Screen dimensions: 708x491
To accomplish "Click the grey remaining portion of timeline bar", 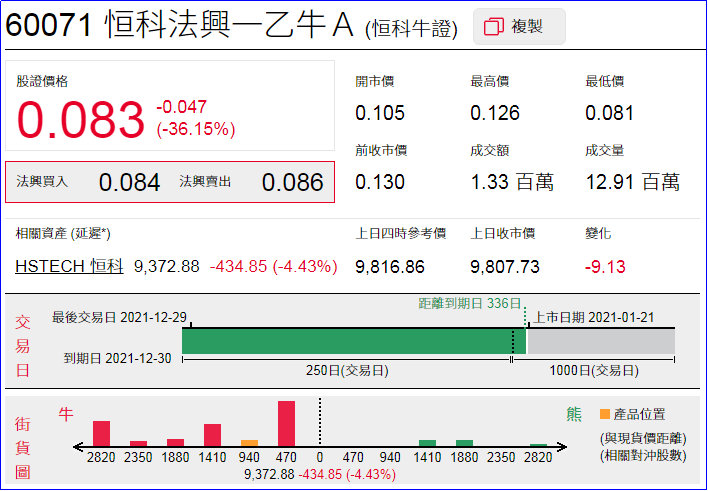I will click(601, 341).
